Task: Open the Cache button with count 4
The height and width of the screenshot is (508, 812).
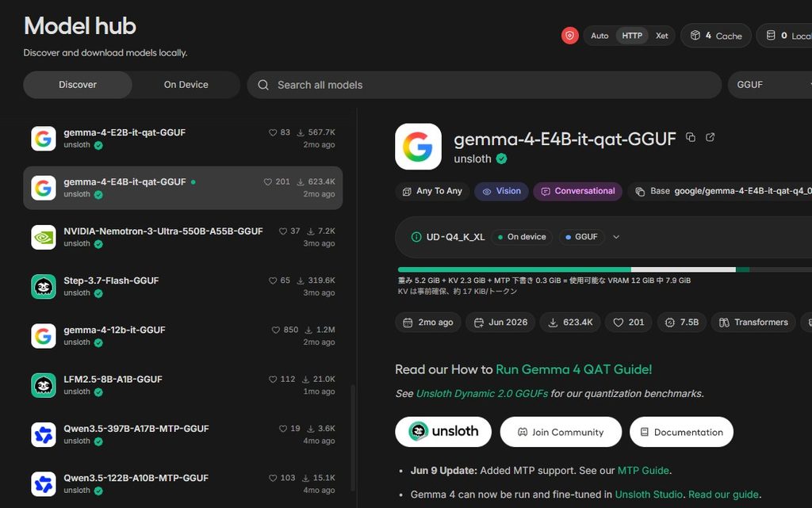Action: coord(716,36)
